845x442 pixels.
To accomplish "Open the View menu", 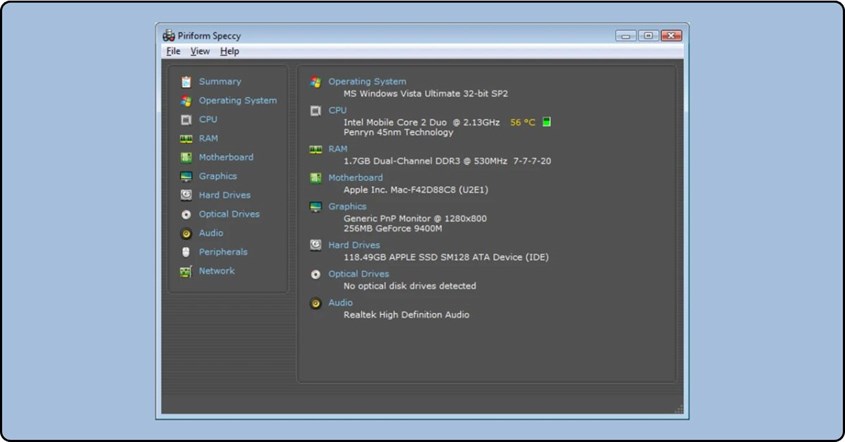I will (200, 51).
